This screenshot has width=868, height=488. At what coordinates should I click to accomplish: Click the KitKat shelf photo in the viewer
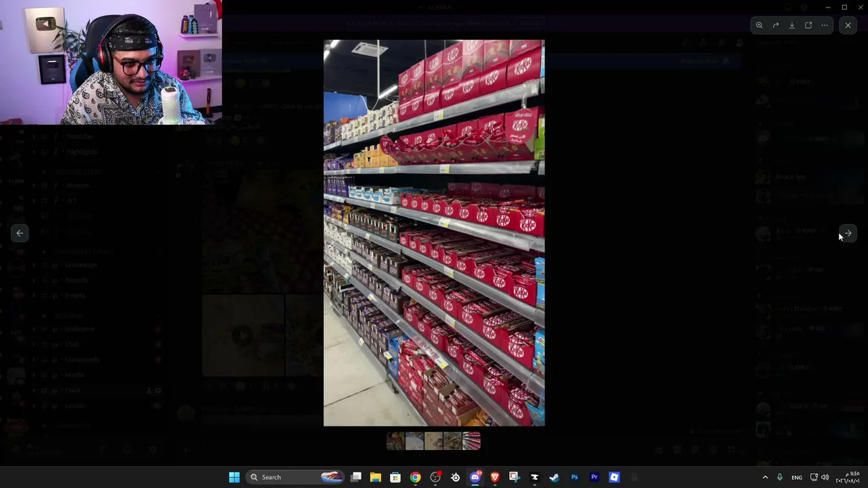click(434, 232)
